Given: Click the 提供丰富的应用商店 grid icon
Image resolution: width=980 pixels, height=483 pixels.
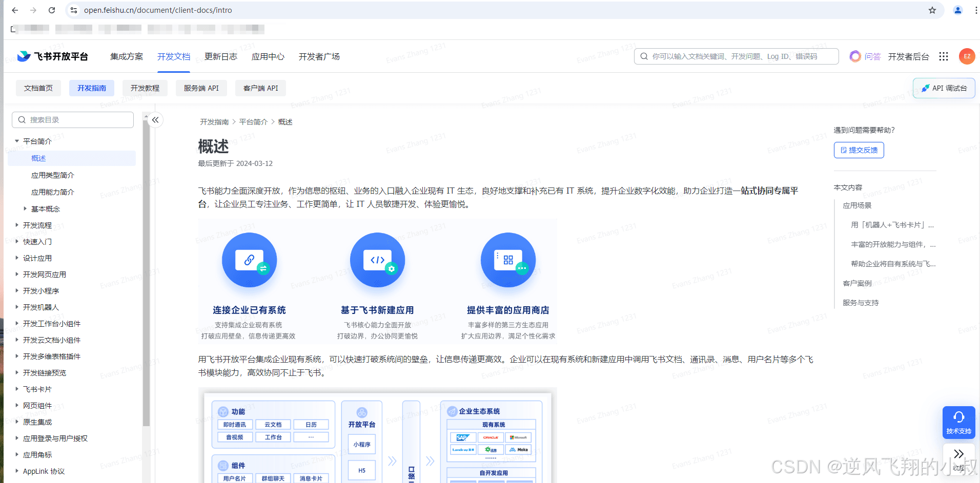Looking at the screenshot, I should click(508, 260).
